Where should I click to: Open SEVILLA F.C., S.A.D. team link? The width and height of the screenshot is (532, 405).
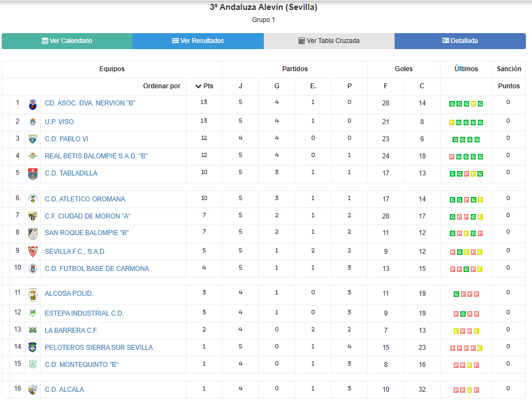click(x=75, y=252)
